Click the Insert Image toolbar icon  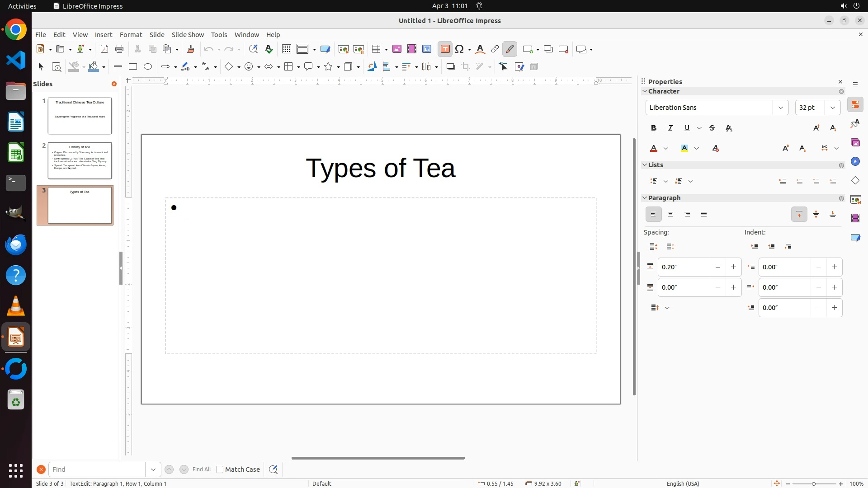(x=397, y=49)
